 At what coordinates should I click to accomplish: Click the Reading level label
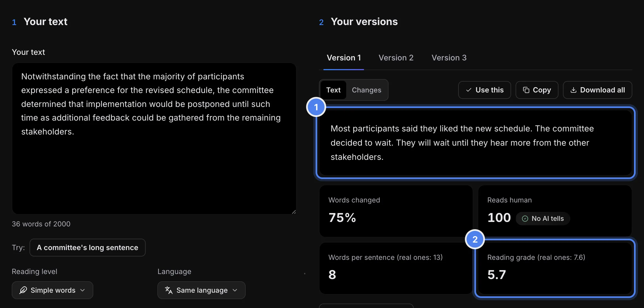click(x=35, y=272)
